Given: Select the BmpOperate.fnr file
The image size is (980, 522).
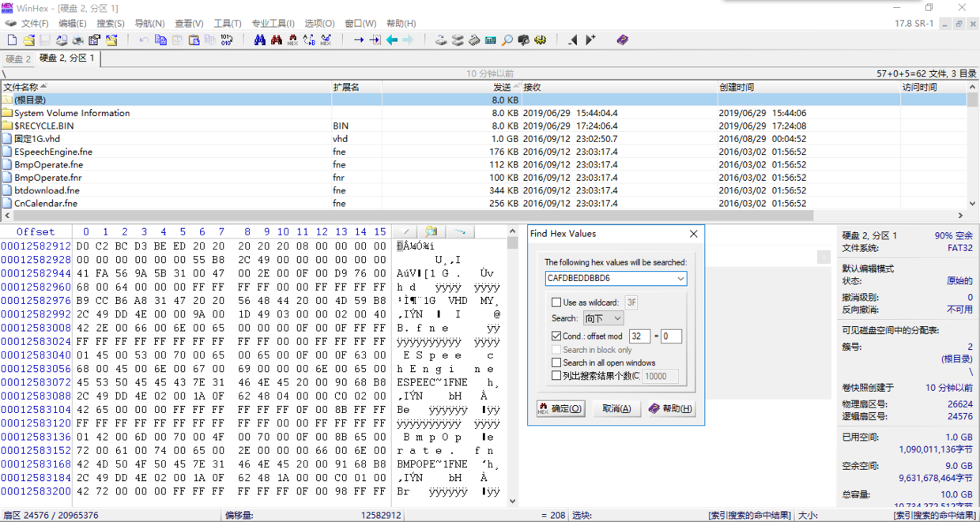Looking at the screenshot, I should [484, 178].
